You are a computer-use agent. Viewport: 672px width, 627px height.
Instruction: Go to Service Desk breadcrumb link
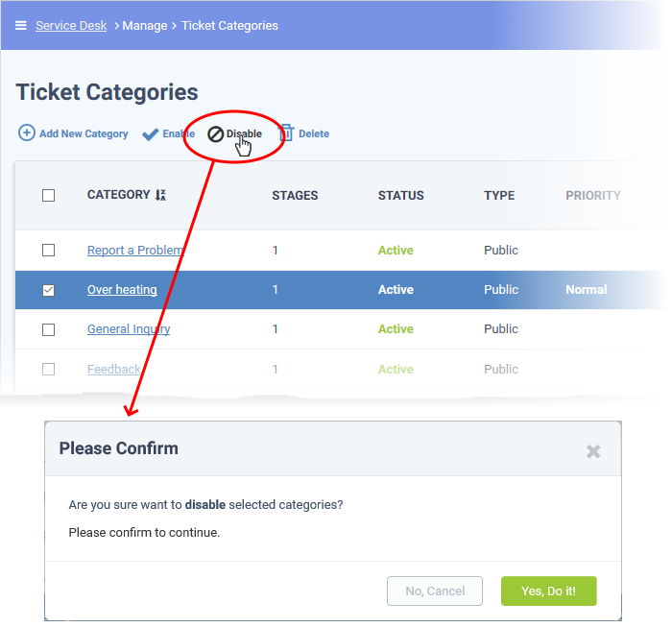click(71, 26)
